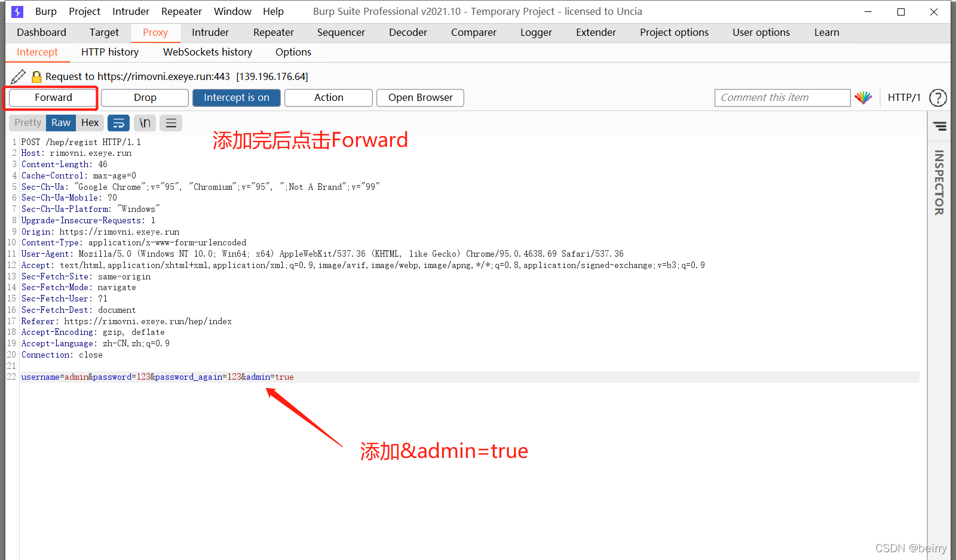Click the username=admin request body line
This screenshot has height=560, width=956.
[x=158, y=377]
